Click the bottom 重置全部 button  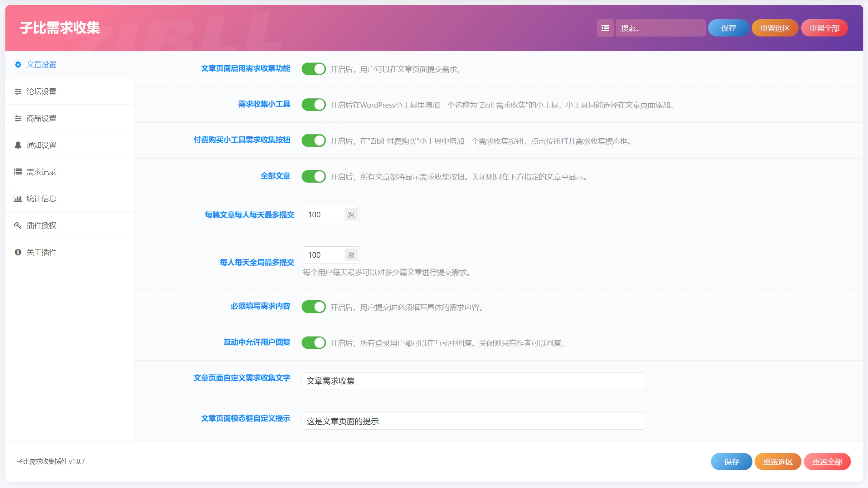[x=827, y=462]
